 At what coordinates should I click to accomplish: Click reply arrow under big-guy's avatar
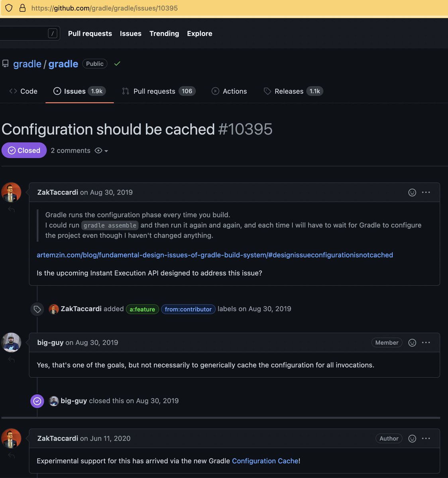point(12,360)
